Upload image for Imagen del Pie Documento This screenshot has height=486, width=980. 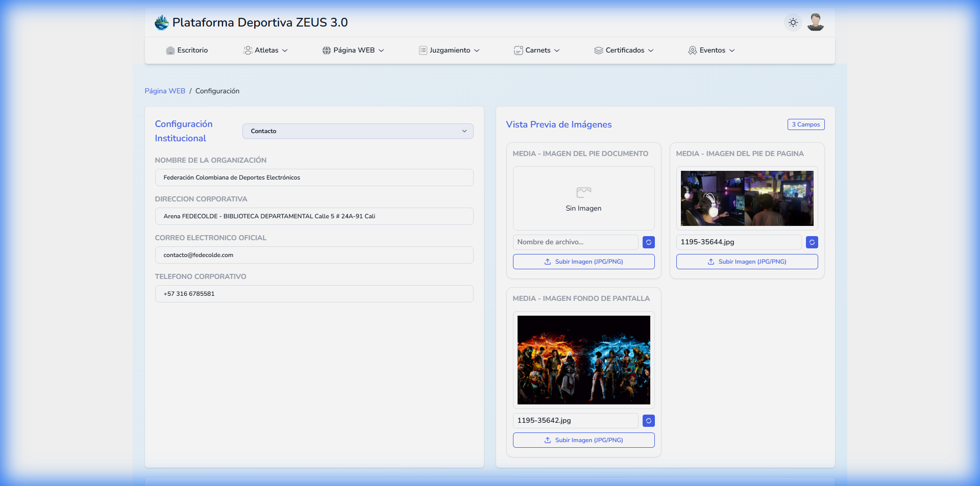pos(583,262)
